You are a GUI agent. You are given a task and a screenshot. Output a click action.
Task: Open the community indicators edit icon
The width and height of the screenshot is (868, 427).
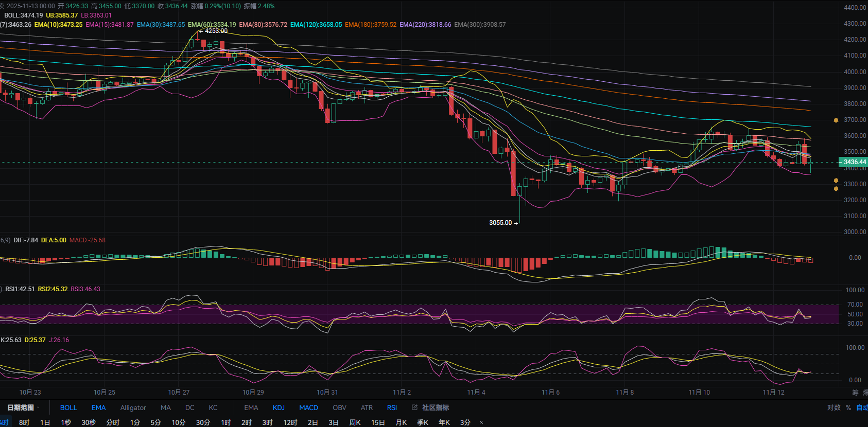click(x=414, y=407)
